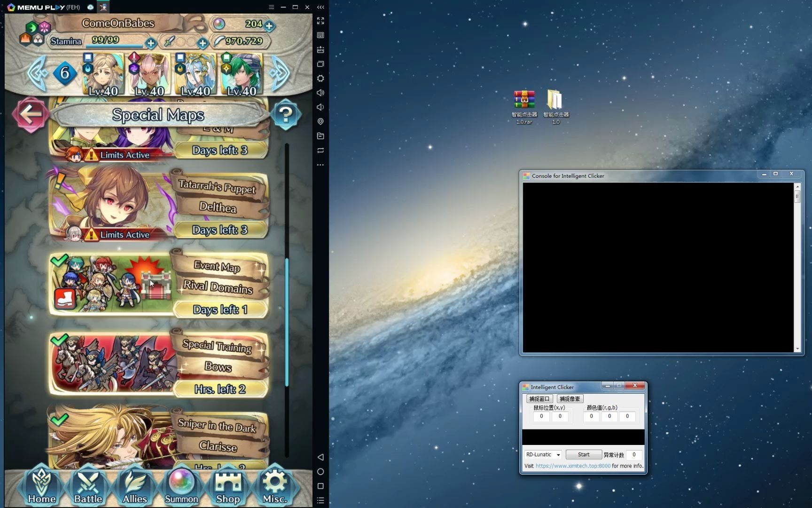The width and height of the screenshot is (812, 508).
Task: Open Shop from the bottom menu
Action: click(x=228, y=485)
